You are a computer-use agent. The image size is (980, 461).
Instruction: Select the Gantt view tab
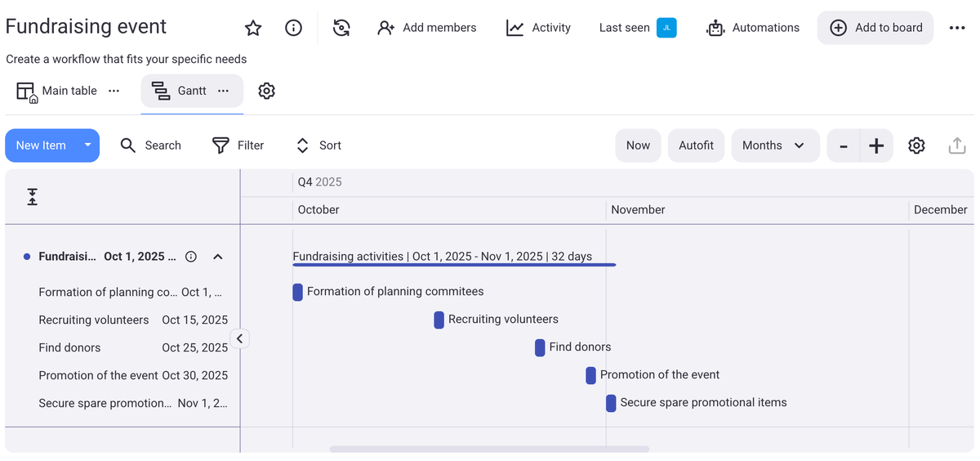click(x=181, y=91)
